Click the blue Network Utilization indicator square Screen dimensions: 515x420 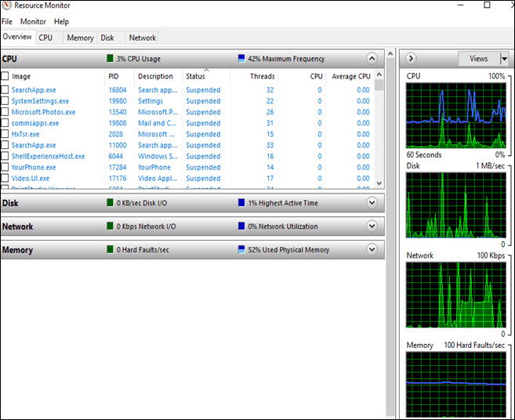click(241, 226)
